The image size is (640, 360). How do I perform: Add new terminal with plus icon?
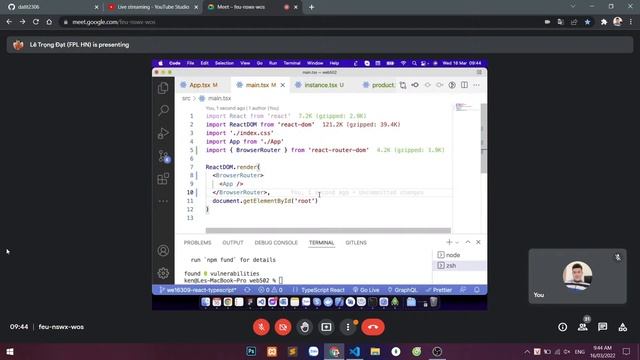point(449,242)
